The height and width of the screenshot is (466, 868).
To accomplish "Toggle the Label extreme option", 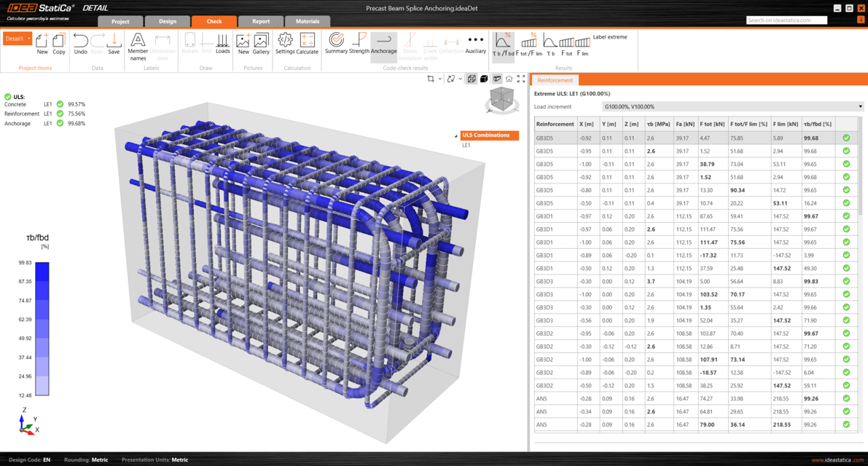I will pos(609,37).
